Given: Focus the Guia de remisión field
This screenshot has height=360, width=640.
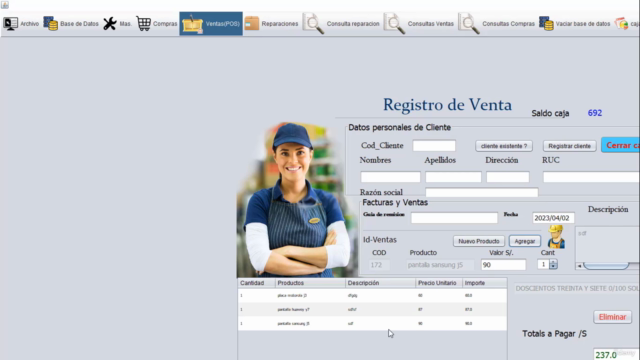Looking at the screenshot, I should pyautogui.click(x=454, y=218).
